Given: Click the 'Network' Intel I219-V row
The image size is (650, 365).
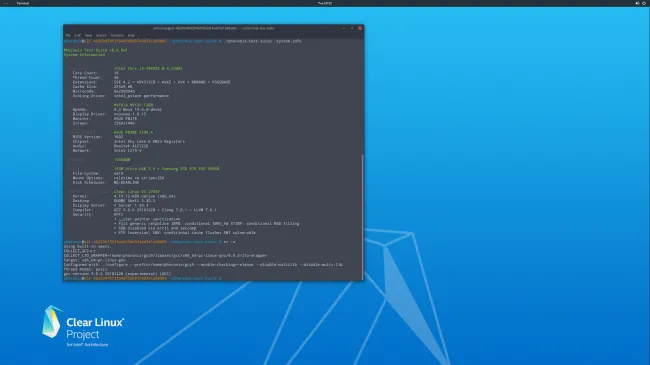Looking at the screenshot, I should click(107, 151).
